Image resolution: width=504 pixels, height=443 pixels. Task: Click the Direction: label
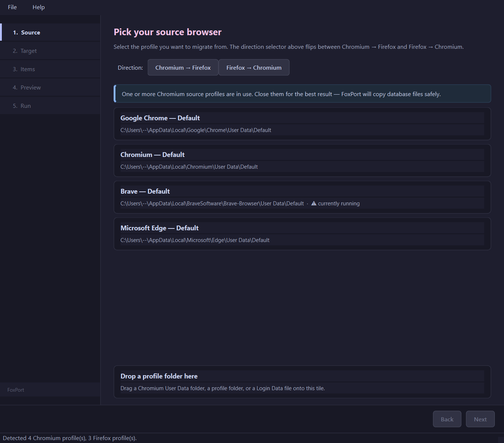pyautogui.click(x=130, y=68)
